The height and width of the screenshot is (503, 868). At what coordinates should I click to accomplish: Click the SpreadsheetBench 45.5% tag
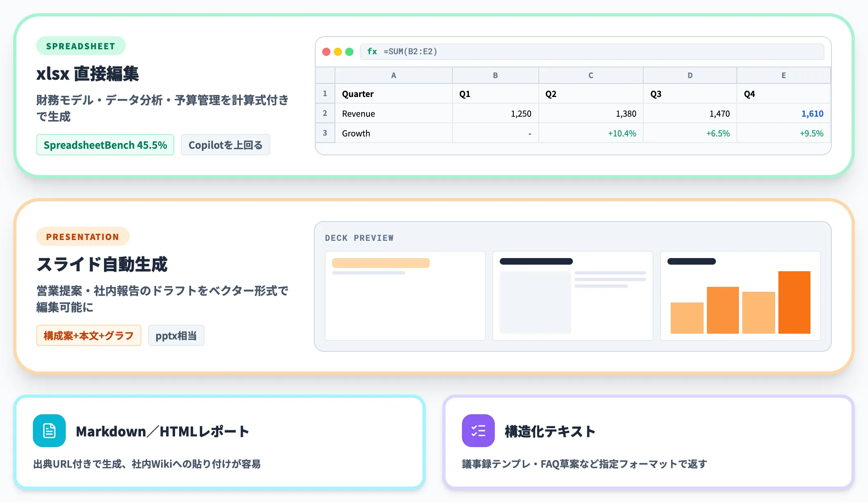point(105,145)
